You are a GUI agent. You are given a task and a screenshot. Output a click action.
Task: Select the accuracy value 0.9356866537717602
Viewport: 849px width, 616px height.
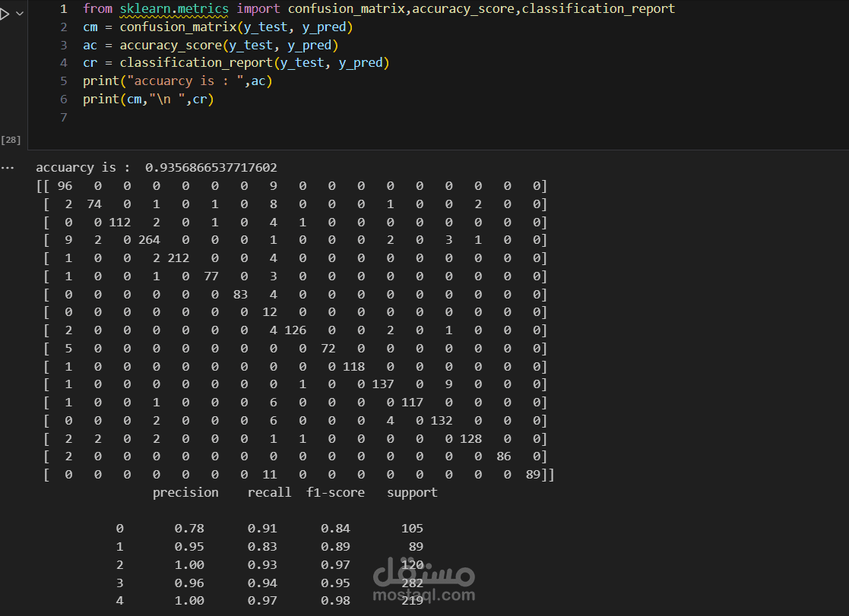[211, 168]
